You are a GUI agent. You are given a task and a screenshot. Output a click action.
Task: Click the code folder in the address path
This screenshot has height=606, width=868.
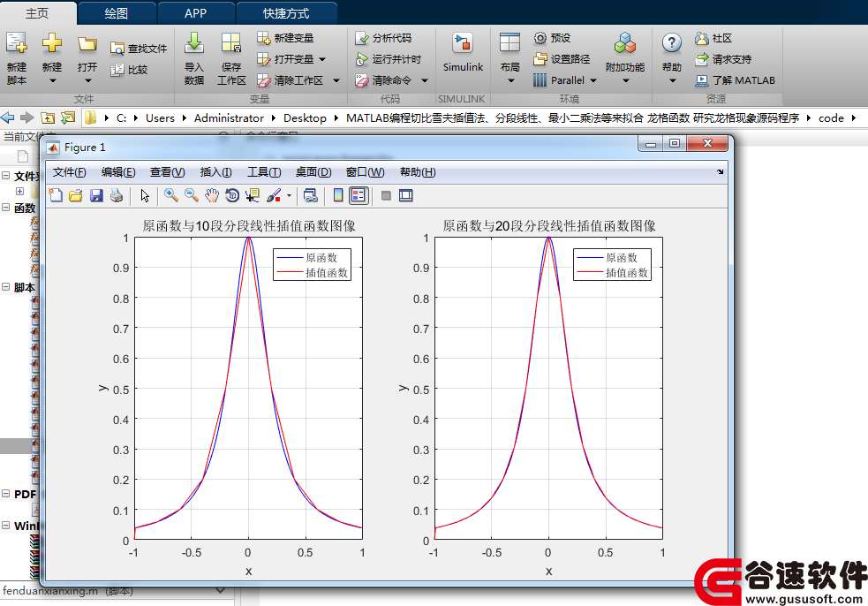831,118
